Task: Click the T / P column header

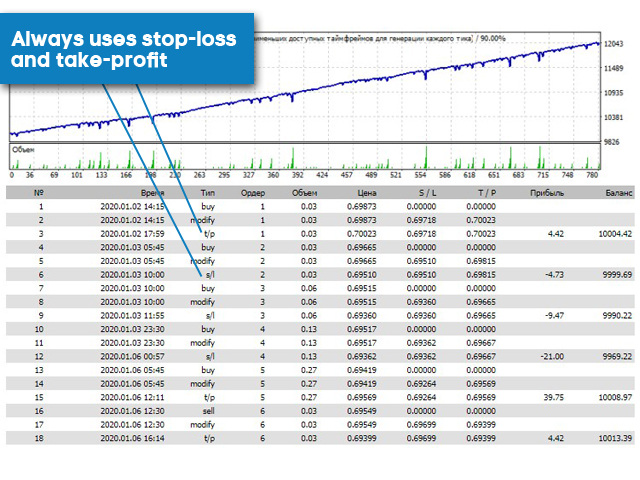Action: 487,193
